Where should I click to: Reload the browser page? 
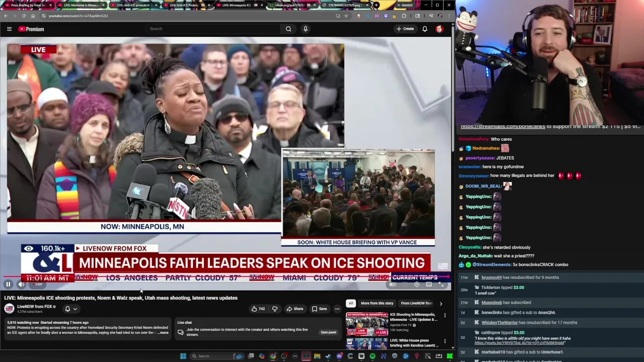23,16
